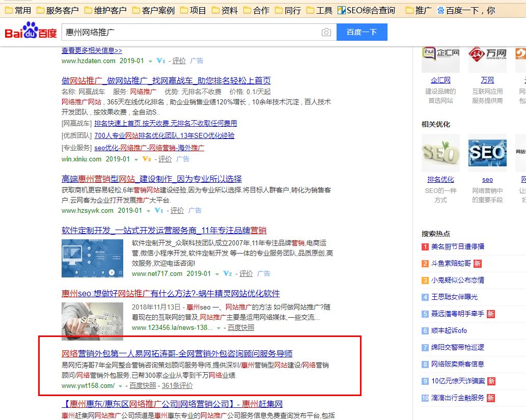Open the 维护客户 bookmarks folder
This screenshot has width=526, height=420.
pyautogui.click(x=105, y=10)
